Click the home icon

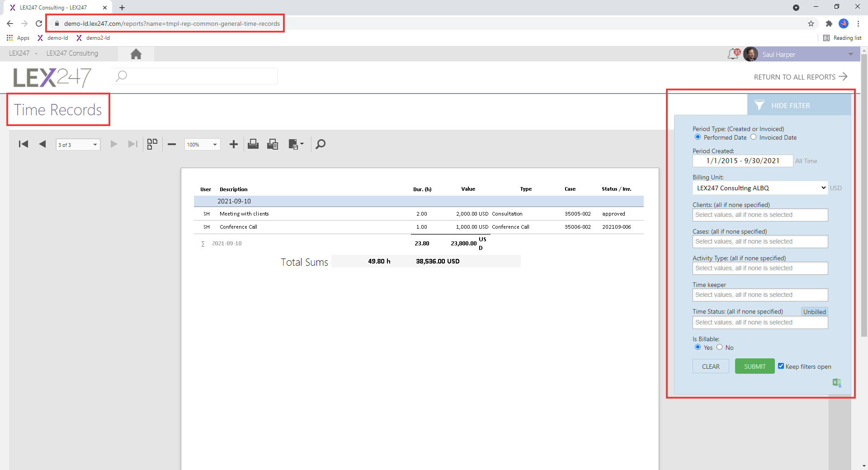pyautogui.click(x=136, y=54)
